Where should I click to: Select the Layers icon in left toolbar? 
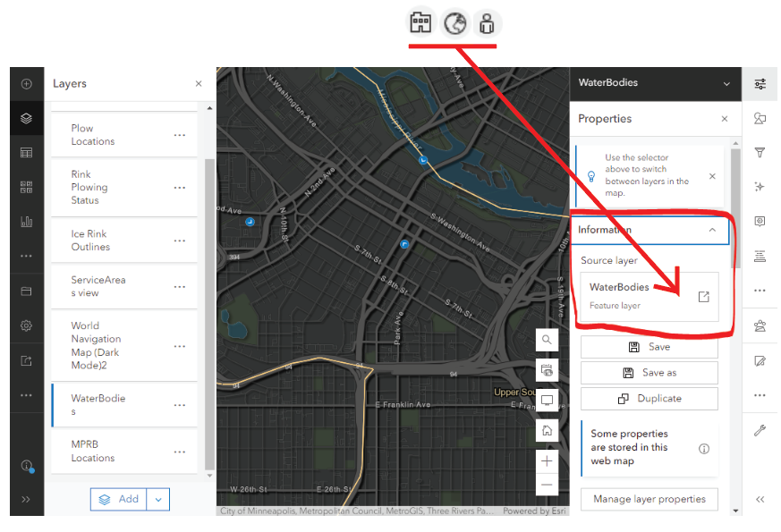pos(26,118)
